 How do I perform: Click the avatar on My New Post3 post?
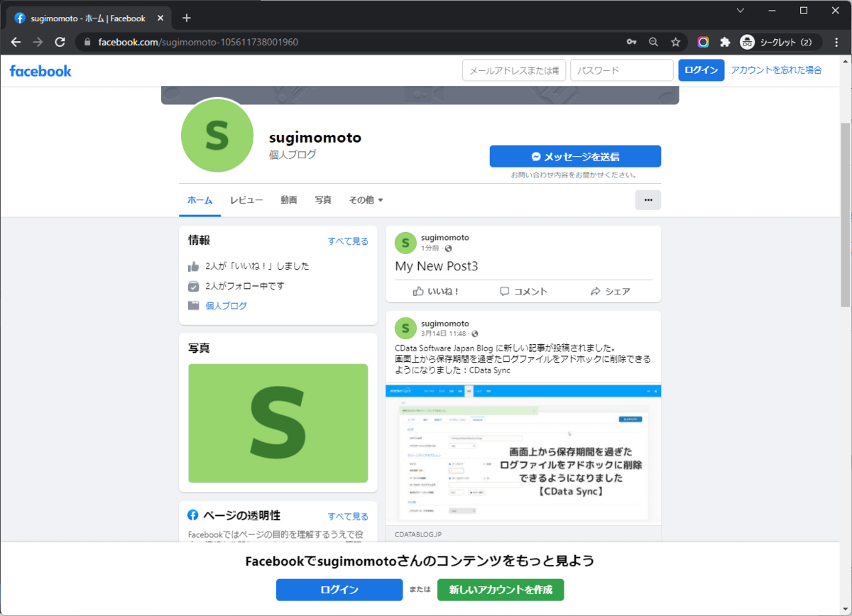(x=405, y=243)
